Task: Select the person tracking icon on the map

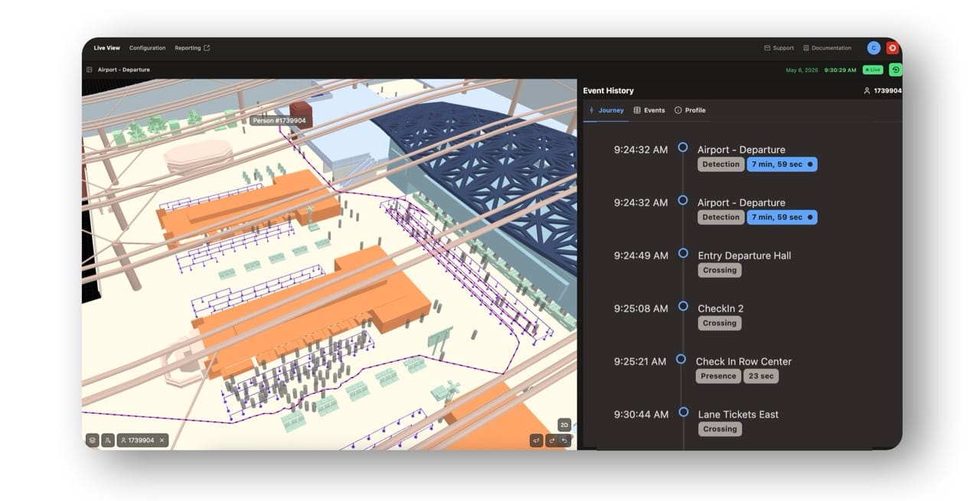Action: (x=108, y=440)
